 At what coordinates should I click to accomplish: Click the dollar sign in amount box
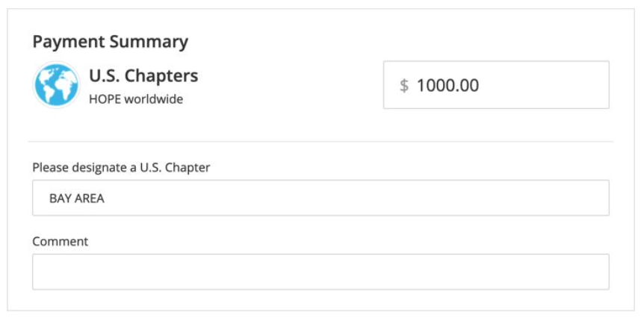(404, 85)
